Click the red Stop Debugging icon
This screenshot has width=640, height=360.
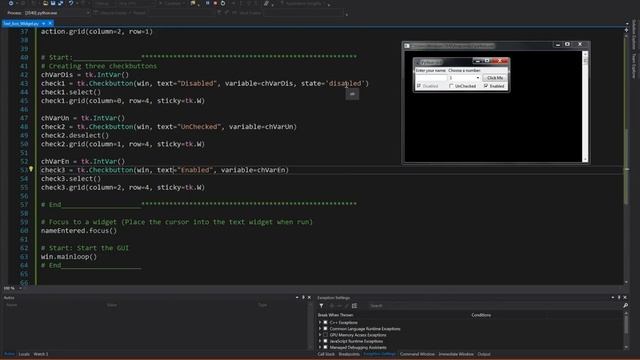215,3
